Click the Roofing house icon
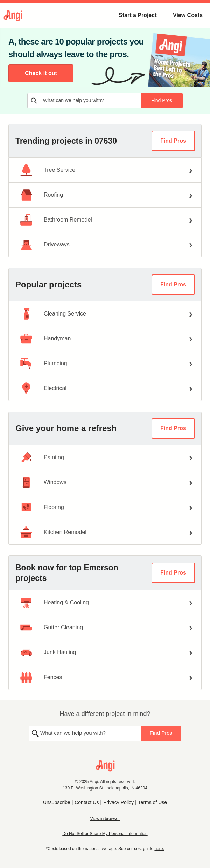This screenshot has width=210, height=868. pos(26,195)
